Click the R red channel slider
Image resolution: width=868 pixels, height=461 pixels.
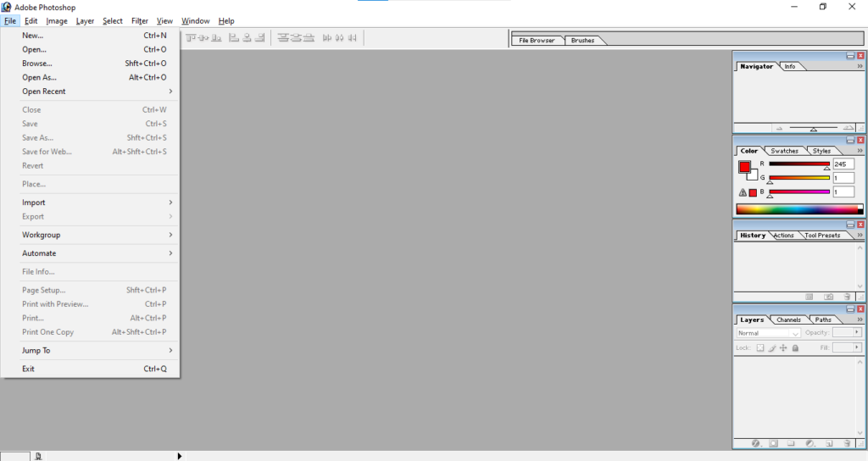tap(798, 164)
